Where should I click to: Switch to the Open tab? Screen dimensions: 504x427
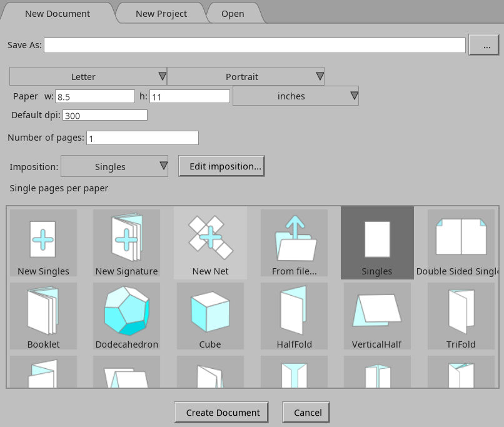233,13
